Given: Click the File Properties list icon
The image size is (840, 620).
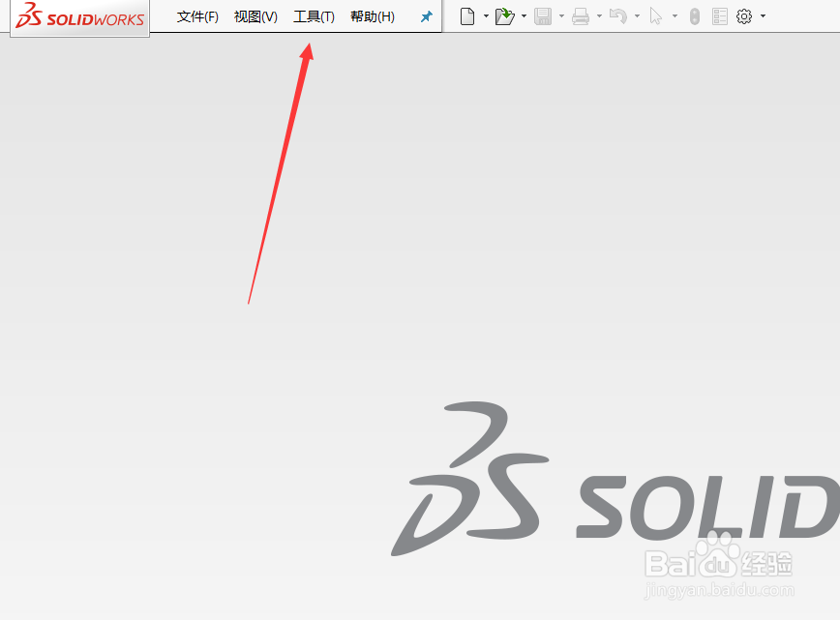Looking at the screenshot, I should [x=719, y=16].
